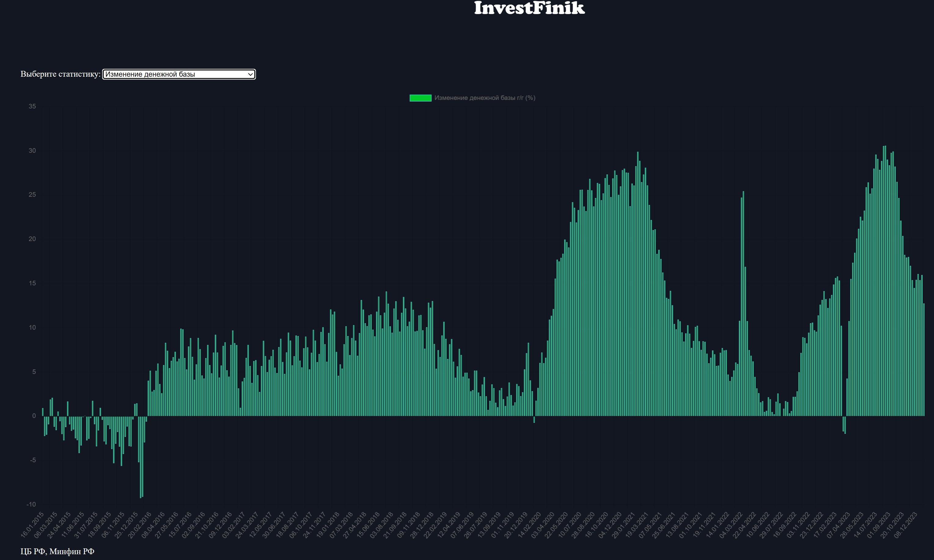934x560 pixels.
Task: Click the x-axis date label 04.03.2022
Action: point(731,525)
